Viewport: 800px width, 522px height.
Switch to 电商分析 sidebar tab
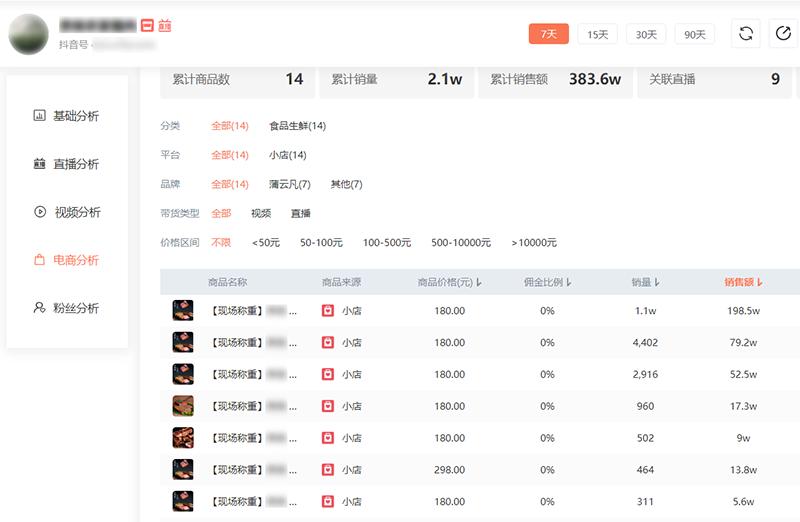67,260
